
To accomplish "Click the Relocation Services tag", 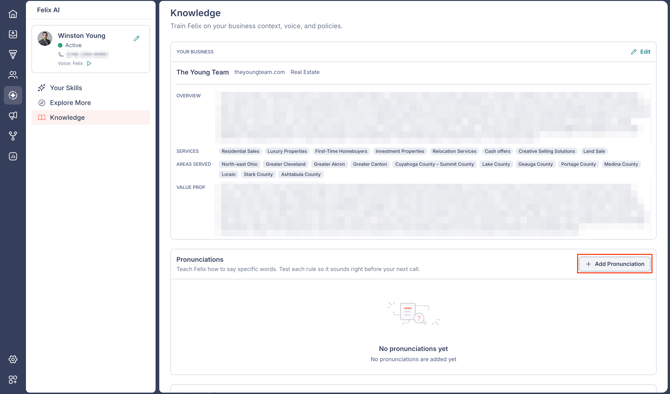I will point(454,151).
